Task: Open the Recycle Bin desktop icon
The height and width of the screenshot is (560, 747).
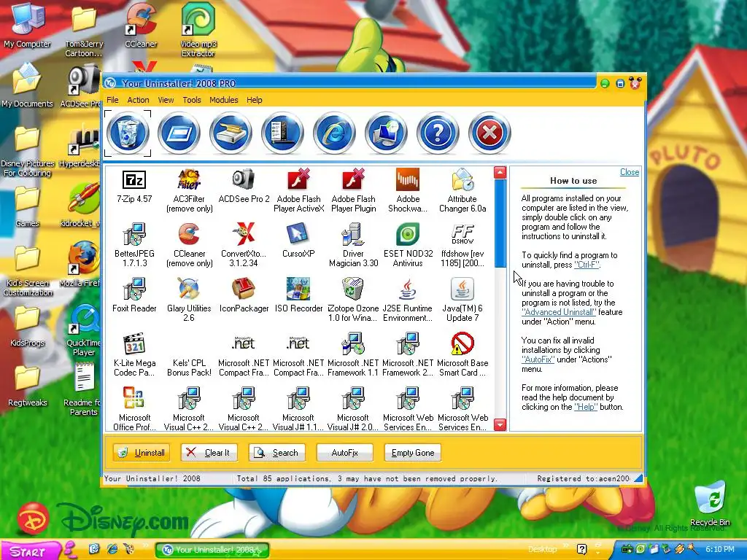Action: (710, 504)
